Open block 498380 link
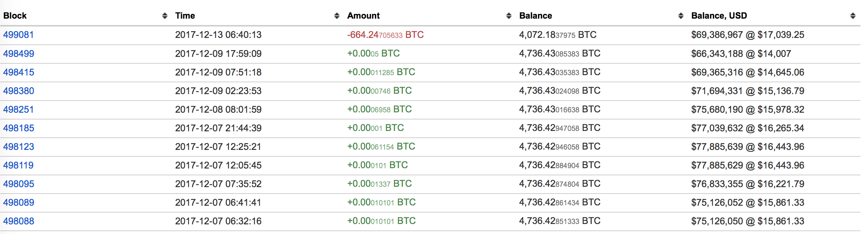This screenshot has height=234, width=868. coord(19,91)
